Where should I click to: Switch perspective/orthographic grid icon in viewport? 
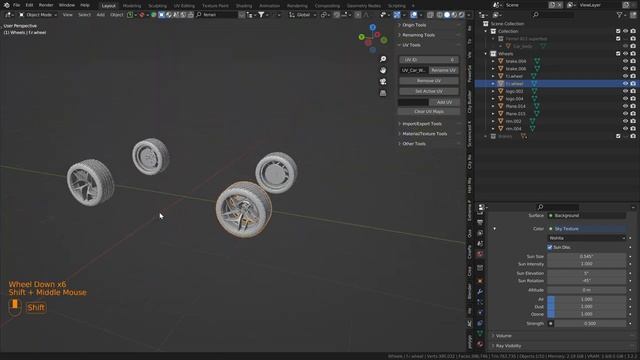[x=383, y=93]
